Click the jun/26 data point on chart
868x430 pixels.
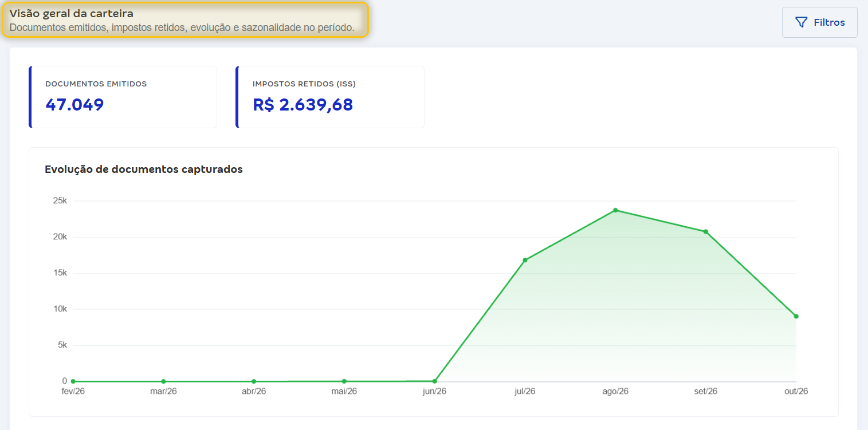434,381
